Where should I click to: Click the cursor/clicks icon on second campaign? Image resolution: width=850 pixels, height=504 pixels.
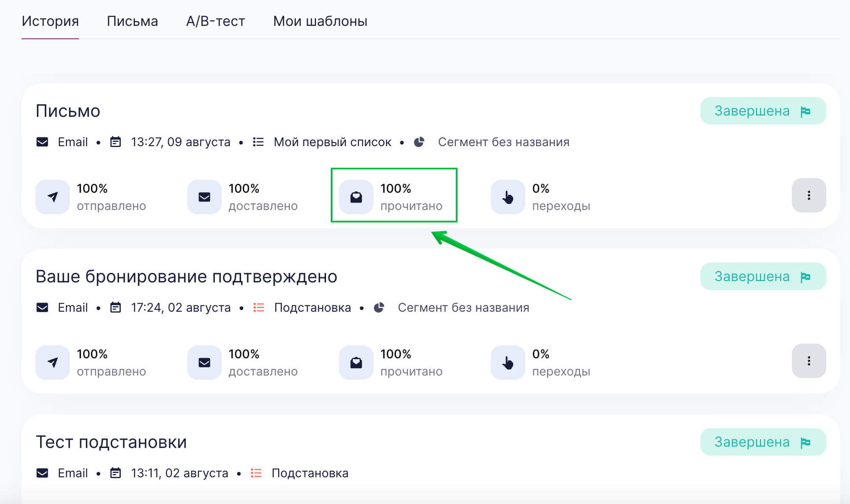coord(507,362)
